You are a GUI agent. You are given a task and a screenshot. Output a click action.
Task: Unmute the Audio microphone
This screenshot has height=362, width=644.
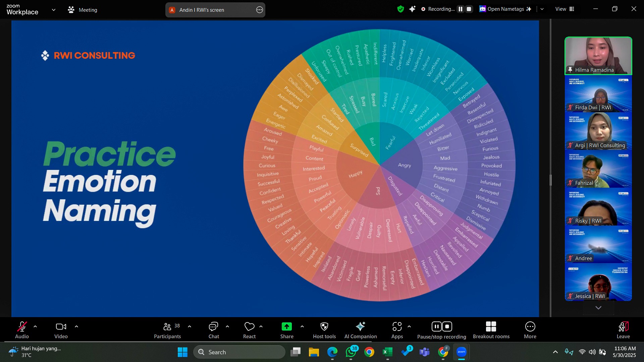tap(22, 326)
